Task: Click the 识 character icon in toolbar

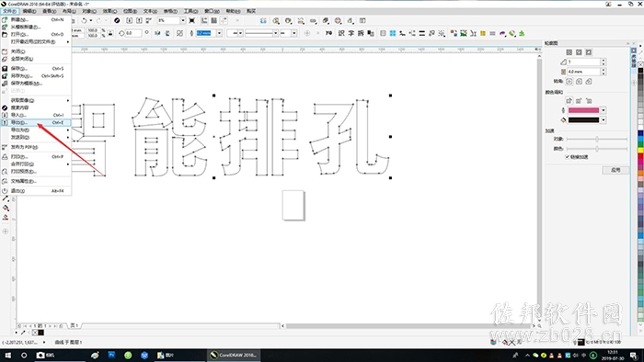Action: click(x=341, y=33)
